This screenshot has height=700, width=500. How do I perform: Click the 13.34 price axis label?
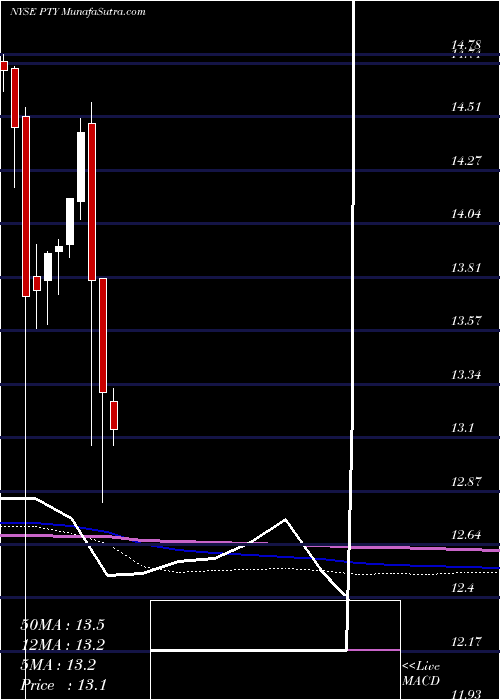coord(466,375)
